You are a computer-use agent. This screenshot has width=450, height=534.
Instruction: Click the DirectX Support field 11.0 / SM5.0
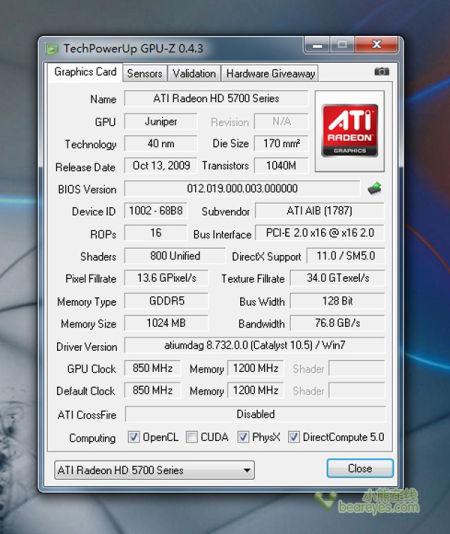345,256
